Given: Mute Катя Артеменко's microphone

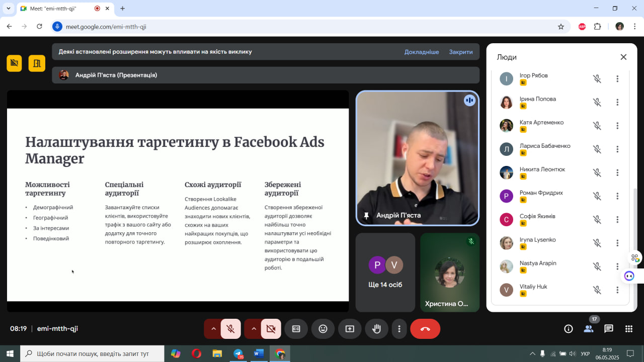Looking at the screenshot, I should pos(597,126).
